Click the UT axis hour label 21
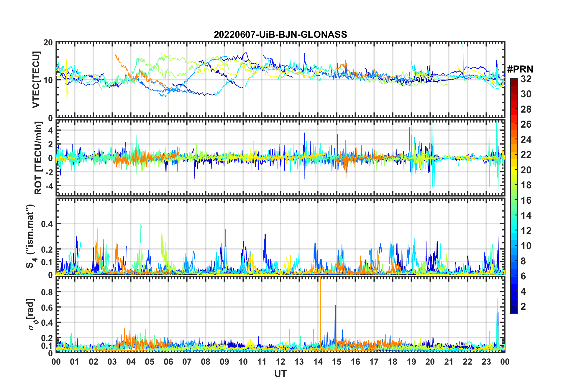The width and height of the screenshot is (561, 392). 449,362
